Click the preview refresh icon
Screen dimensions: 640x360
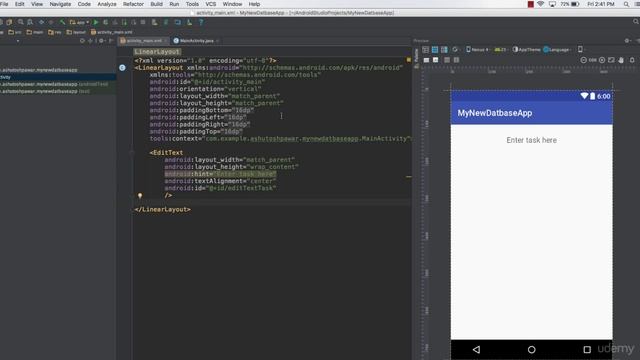pos(455,50)
